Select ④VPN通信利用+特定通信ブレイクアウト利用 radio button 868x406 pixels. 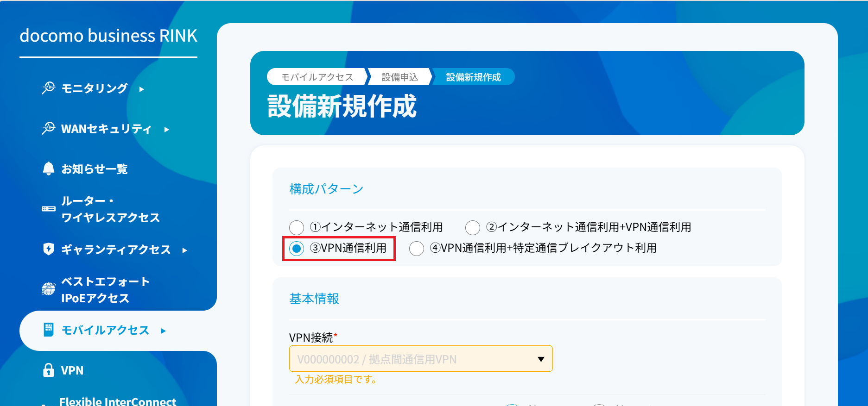tap(417, 249)
